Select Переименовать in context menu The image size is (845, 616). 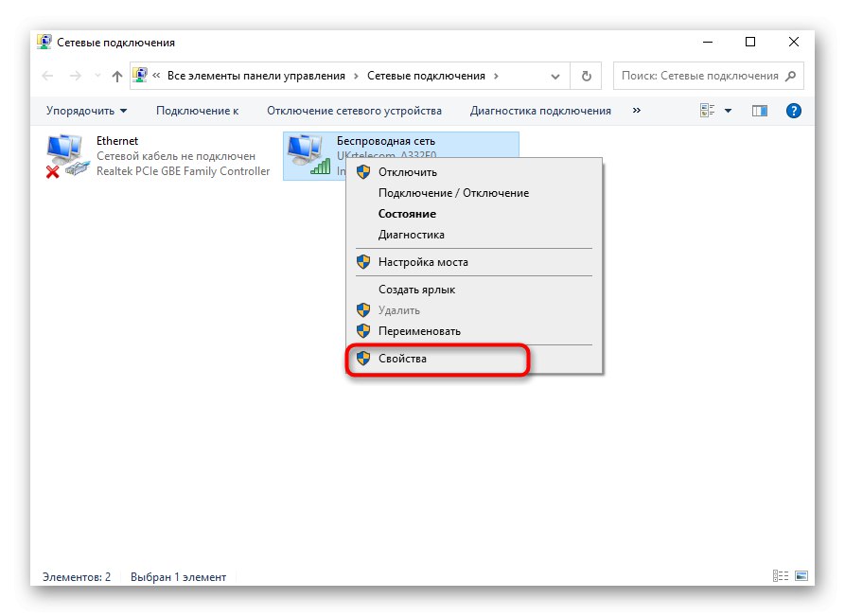point(474,331)
